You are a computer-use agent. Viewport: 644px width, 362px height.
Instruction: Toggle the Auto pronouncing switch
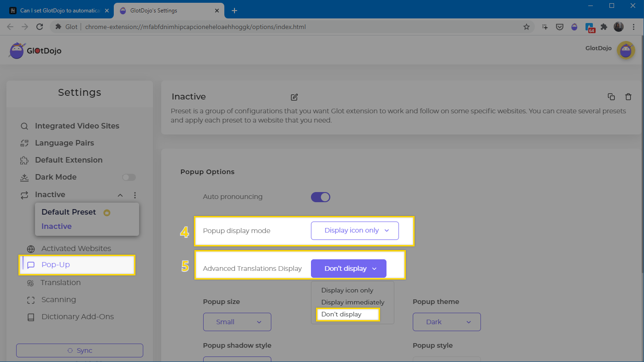[x=321, y=197]
